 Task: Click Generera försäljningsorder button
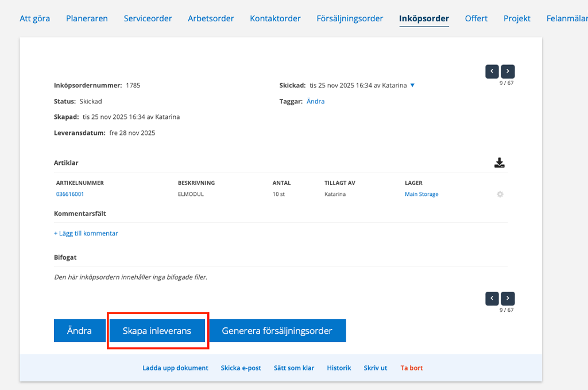277,331
